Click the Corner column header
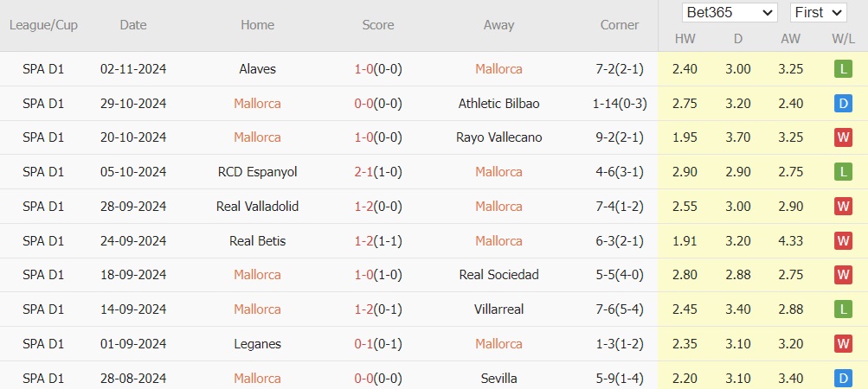868x389 pixels. click(x=620, y=25)
